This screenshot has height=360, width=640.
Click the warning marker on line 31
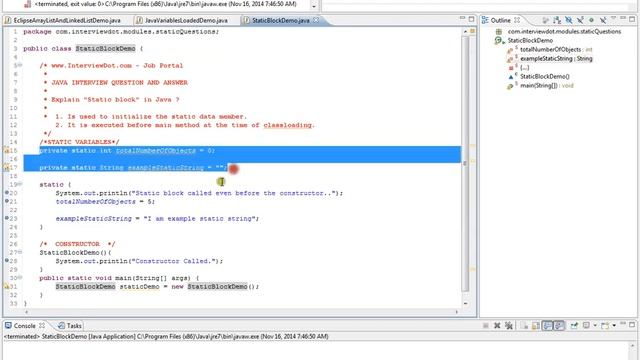tap(6, 287)
